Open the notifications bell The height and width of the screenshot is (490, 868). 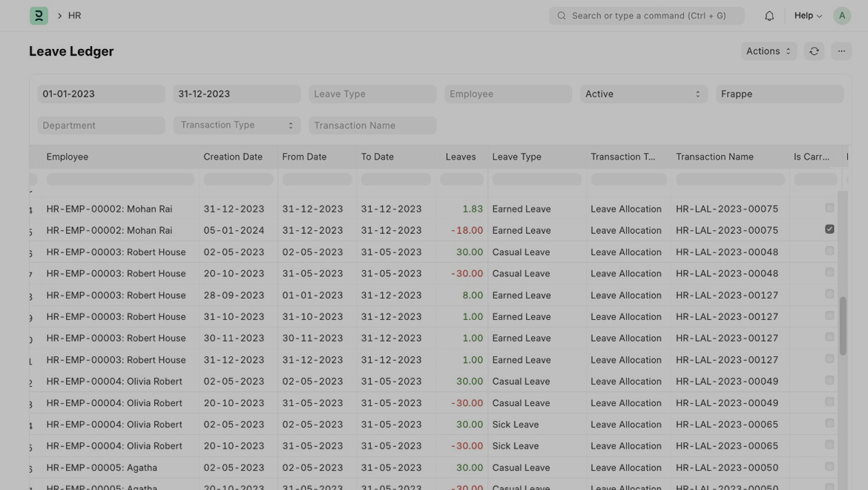click(x=769, y=16)
